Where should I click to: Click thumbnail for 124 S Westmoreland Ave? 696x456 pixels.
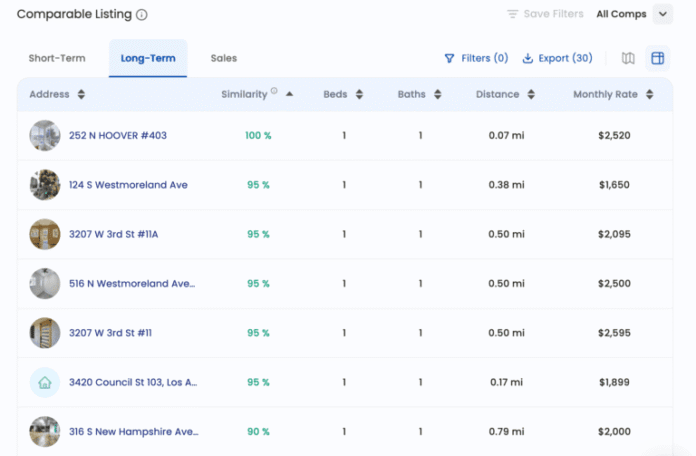pos(45,185)
